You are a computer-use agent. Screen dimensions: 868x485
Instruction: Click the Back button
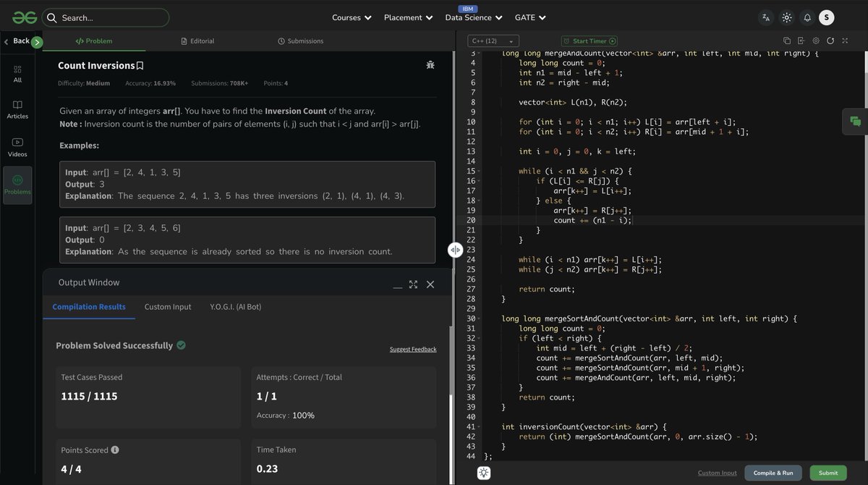click(17, 41)
